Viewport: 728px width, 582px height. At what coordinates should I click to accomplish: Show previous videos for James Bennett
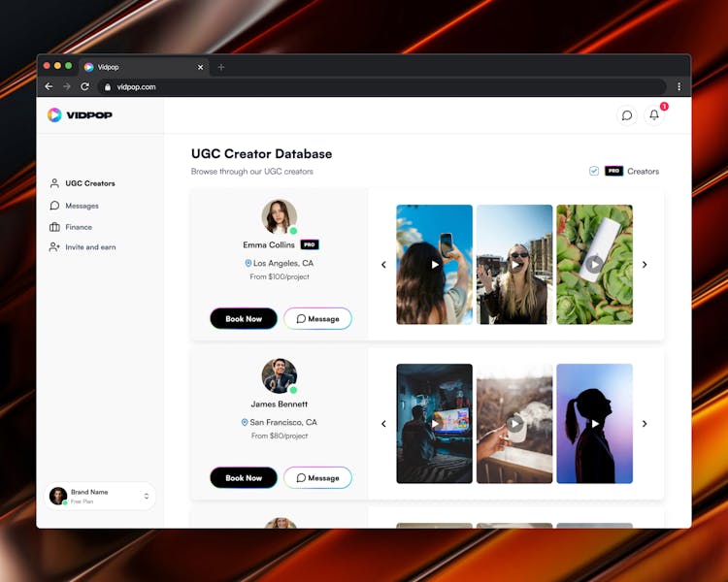[383, 424]
